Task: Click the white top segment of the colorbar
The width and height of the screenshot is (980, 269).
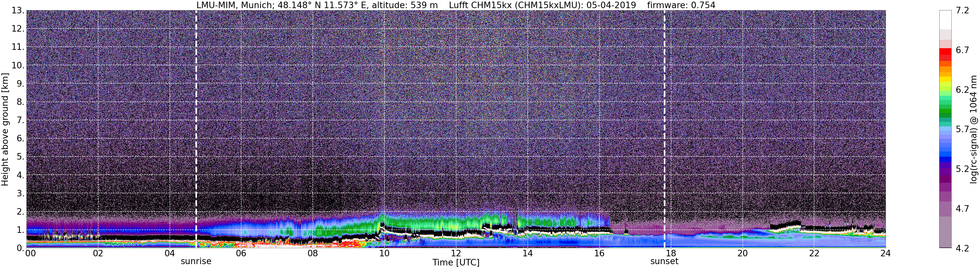Action: click(x=945, y=20)
